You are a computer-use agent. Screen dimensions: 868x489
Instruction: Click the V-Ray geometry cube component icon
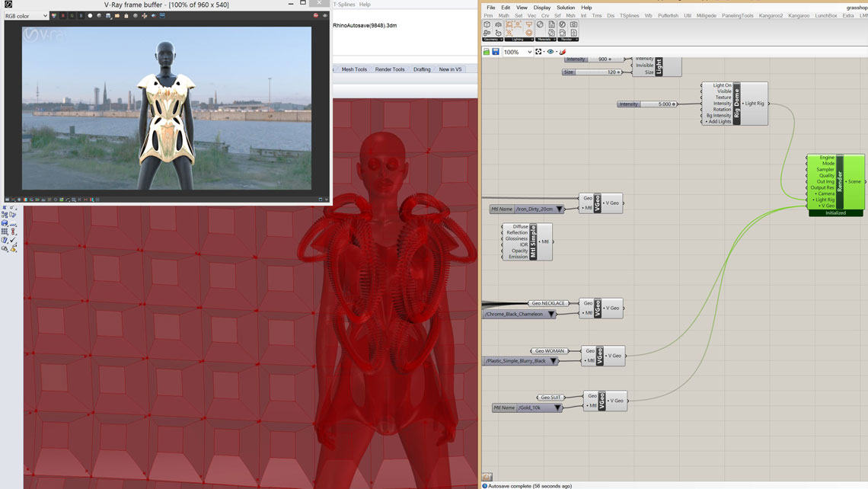(x=487, y=24)
